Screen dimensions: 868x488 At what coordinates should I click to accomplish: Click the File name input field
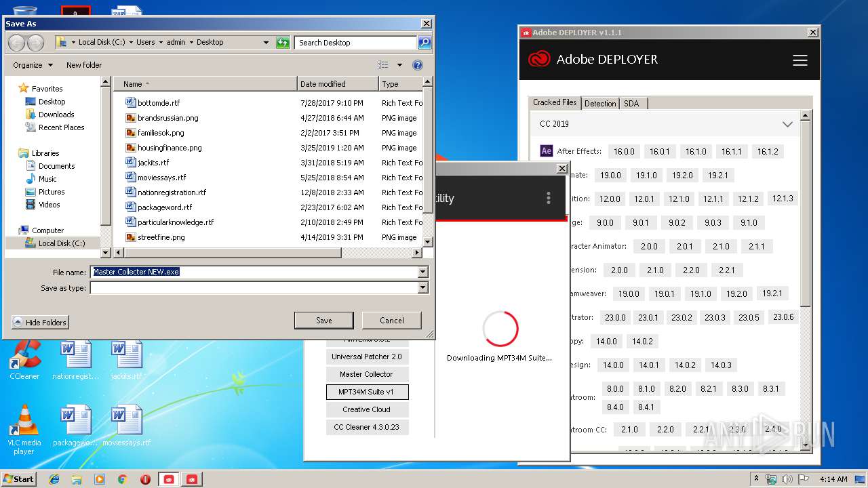tap(254, 272)
